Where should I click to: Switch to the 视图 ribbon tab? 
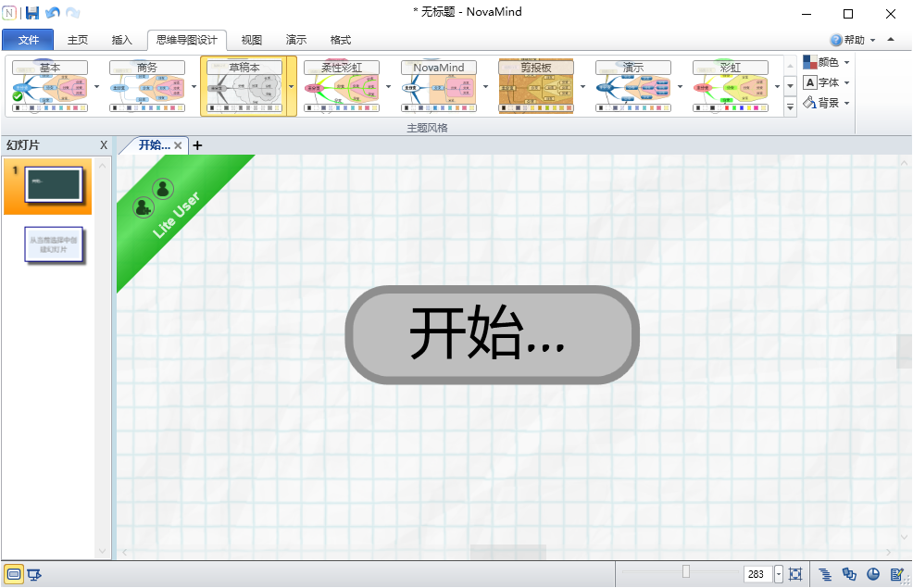[x=252, y=40]
